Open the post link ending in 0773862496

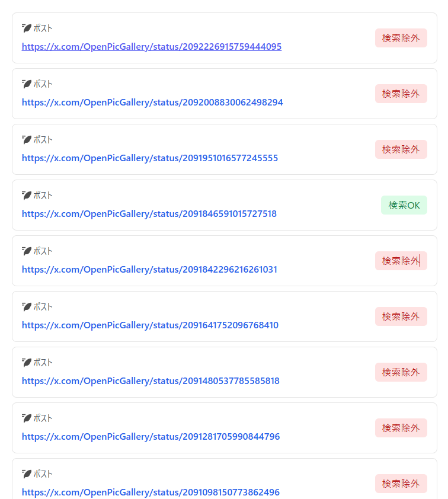coord(151,492)
